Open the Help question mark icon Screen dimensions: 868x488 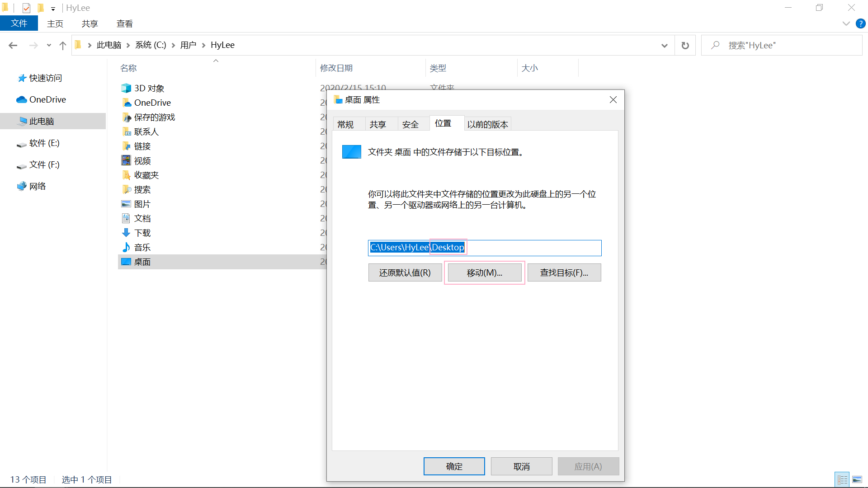(x=860, y=24)
